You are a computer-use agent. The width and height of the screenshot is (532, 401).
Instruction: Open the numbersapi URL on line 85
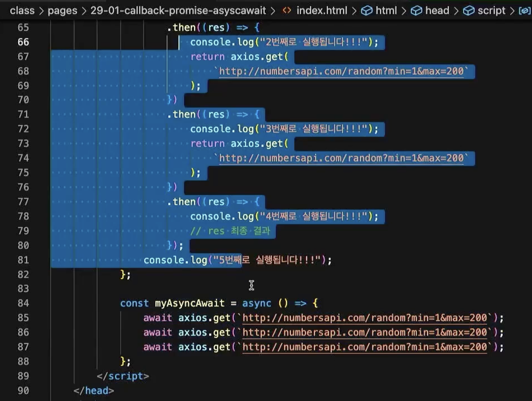(x=365, y=318)
